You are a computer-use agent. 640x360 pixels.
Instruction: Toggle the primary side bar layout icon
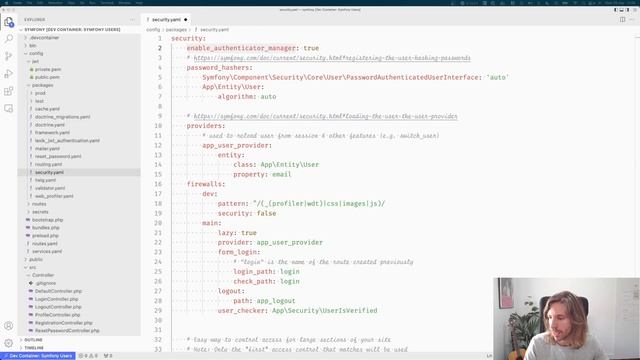[x=616, y=10]
